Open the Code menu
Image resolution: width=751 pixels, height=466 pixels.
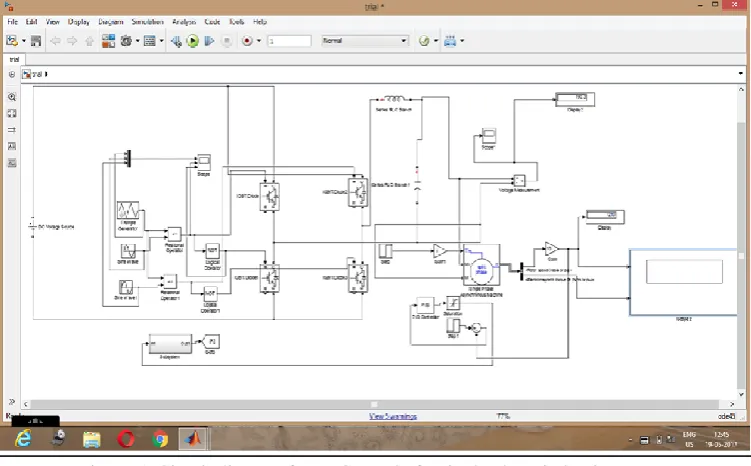[x=212, y=22]
